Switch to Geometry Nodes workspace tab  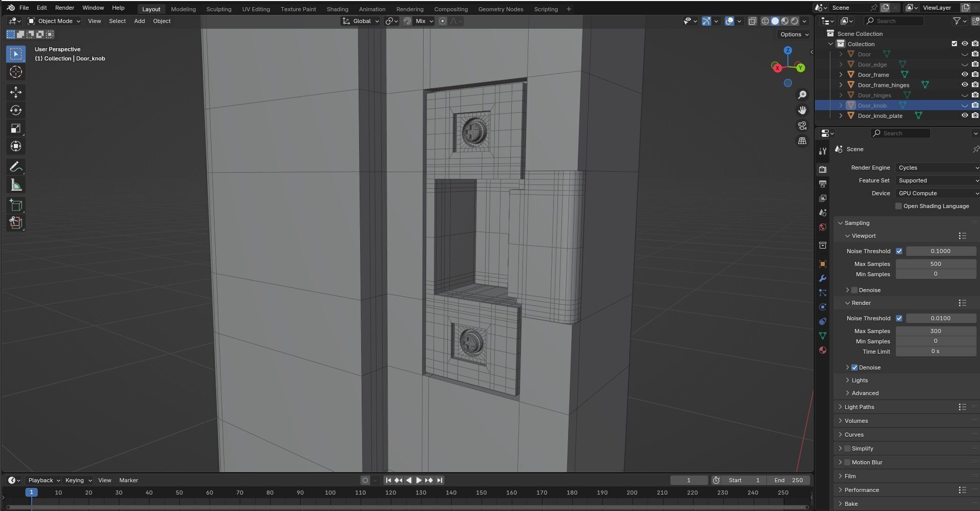tap(501, 9)
